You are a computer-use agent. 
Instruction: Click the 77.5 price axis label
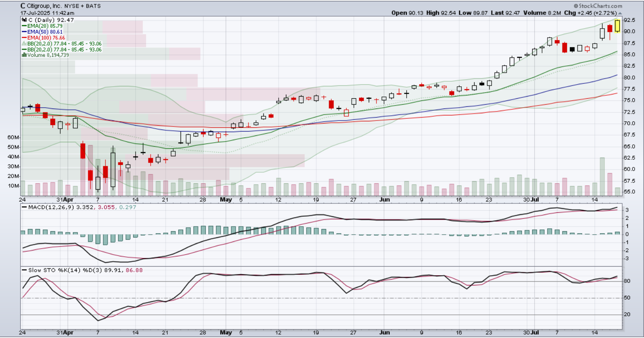pos(629,89)
